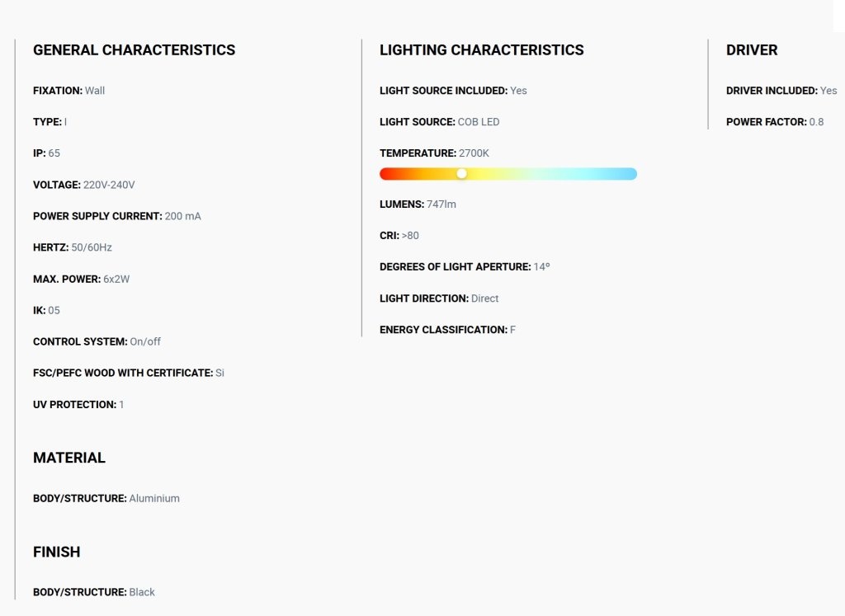Click the Control System On/off entry
This screenshot has width=845, height=616.
click(x=97, y=341)
